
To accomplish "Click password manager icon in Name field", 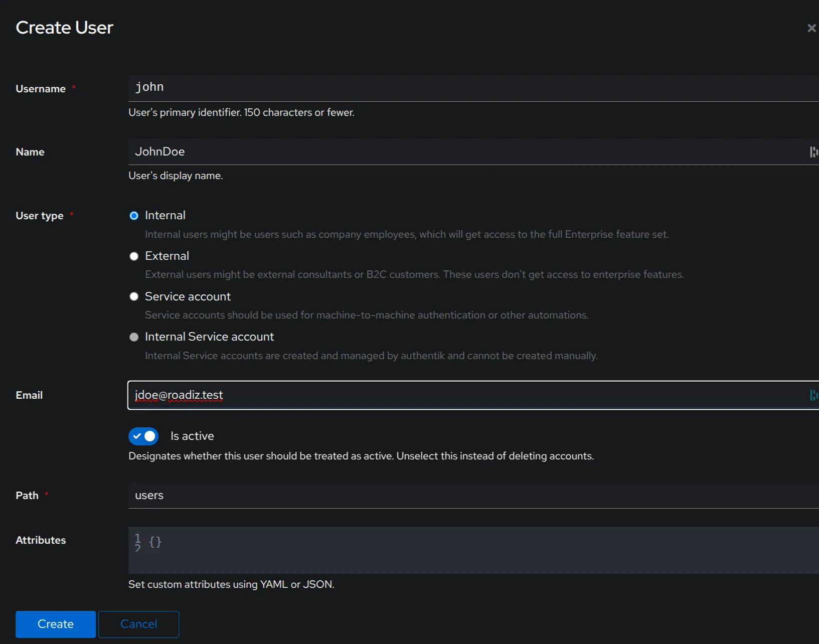I will pos(813,151).
